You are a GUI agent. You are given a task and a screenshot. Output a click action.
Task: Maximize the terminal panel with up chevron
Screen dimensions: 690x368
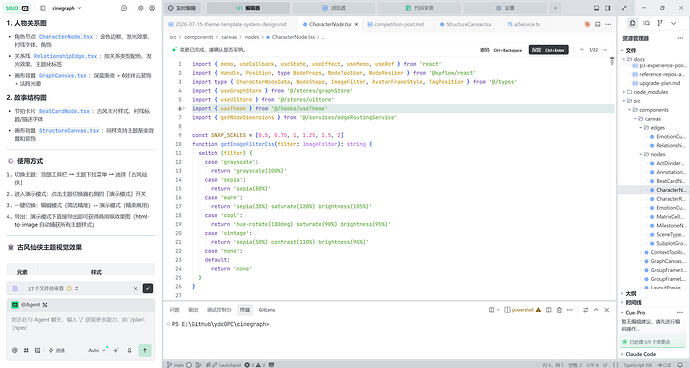(596, 310)
